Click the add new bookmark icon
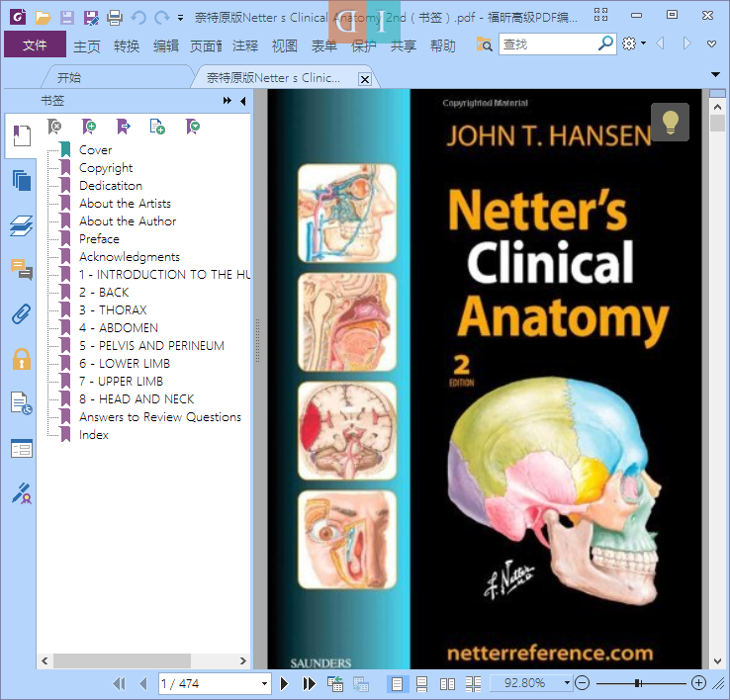 (x=89, y=127)
